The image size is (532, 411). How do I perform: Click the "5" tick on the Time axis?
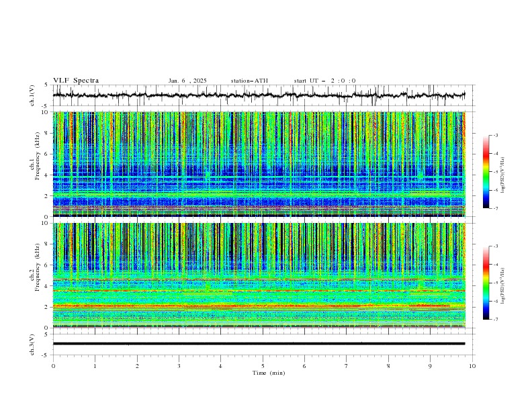coord(263,366)
